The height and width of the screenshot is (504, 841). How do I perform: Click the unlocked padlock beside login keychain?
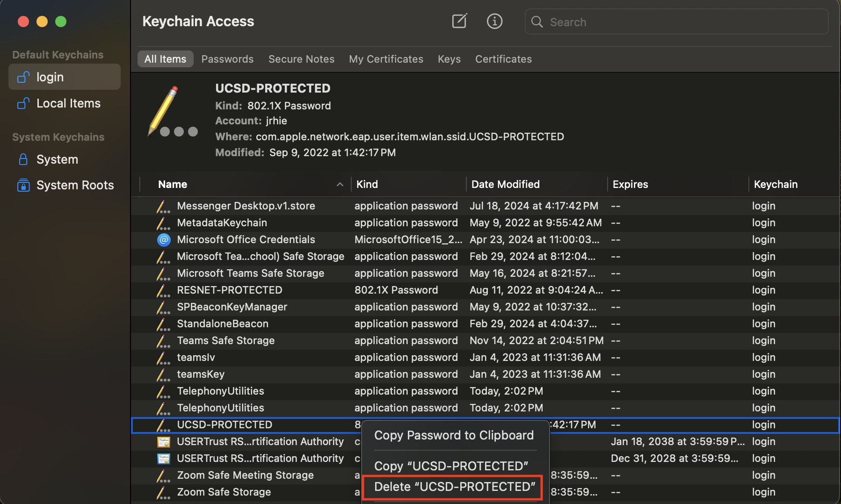[x=23, y=77]
